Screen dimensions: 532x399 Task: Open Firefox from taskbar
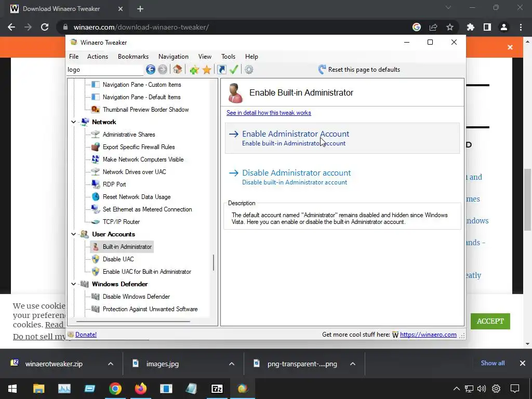click(x=140, y=389)
